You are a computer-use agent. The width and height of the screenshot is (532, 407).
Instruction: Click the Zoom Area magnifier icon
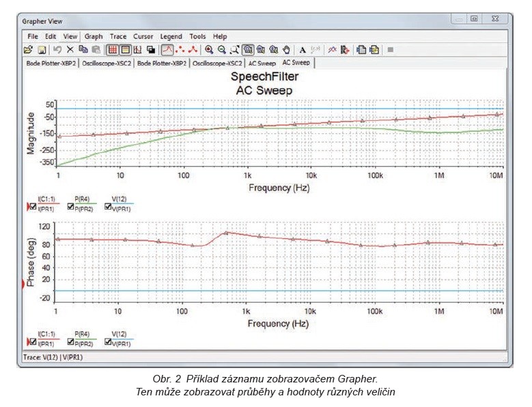coord(234,50)
